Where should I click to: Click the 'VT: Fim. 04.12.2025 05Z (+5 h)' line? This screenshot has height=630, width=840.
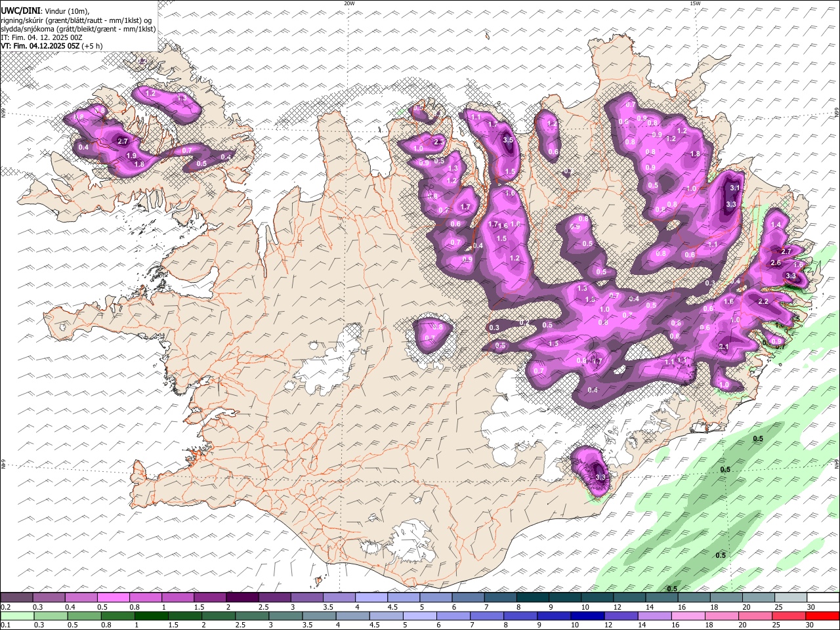[51, 46]
